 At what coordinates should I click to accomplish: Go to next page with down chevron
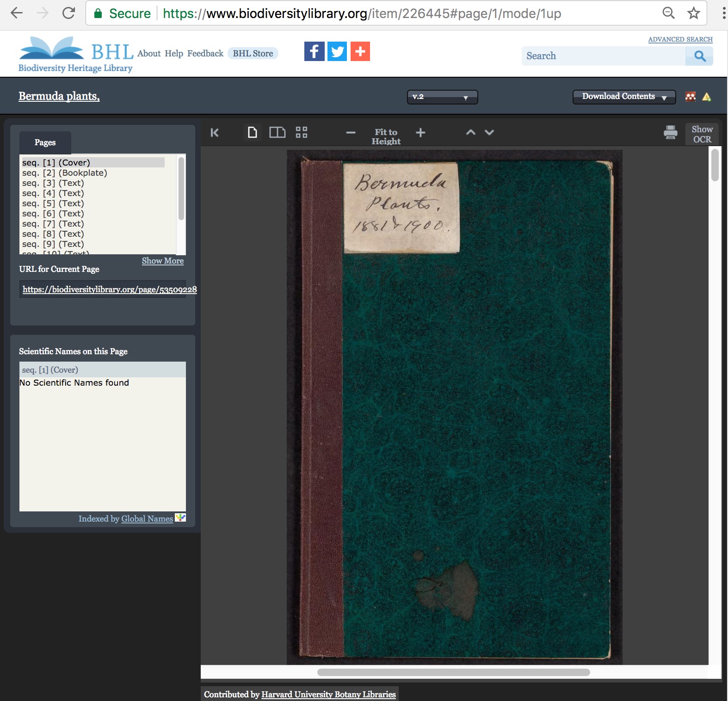click(489, 133)
